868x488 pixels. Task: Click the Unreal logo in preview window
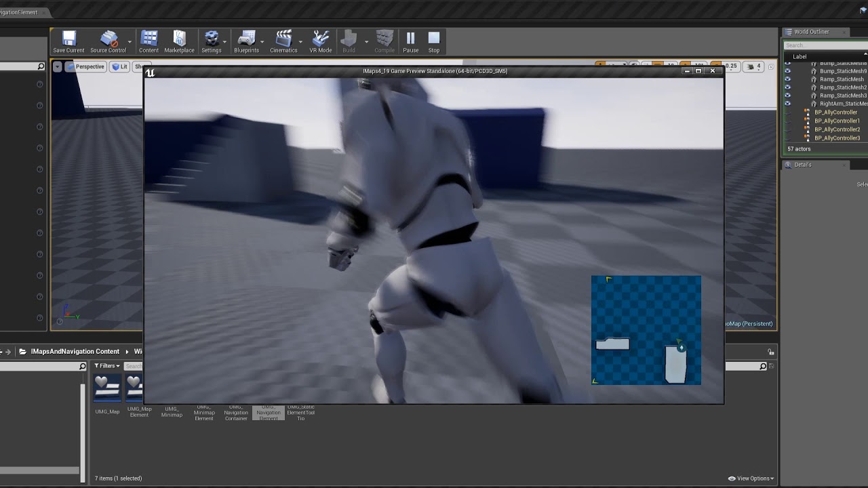150,73
